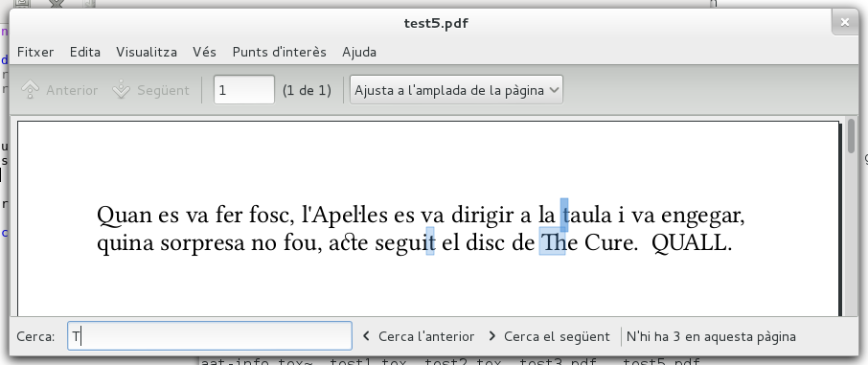The image size is (868, 365).
Task: Click the page number field showing 1
Action: click(244, 90)
